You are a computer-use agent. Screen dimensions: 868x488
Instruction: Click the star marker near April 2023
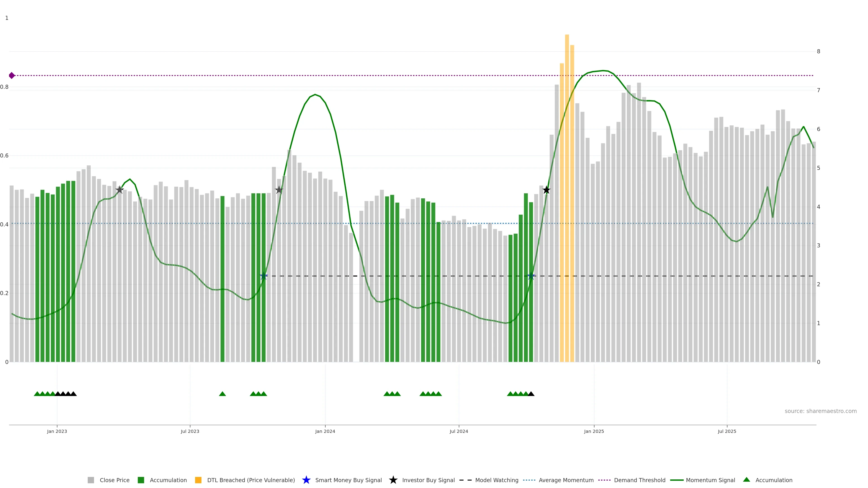119,190
